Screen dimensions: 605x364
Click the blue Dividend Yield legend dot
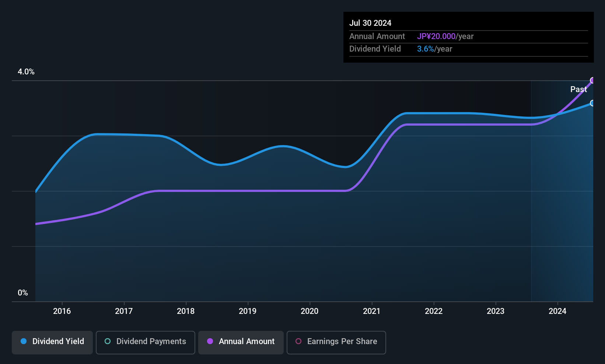click(x=24, y=341)
